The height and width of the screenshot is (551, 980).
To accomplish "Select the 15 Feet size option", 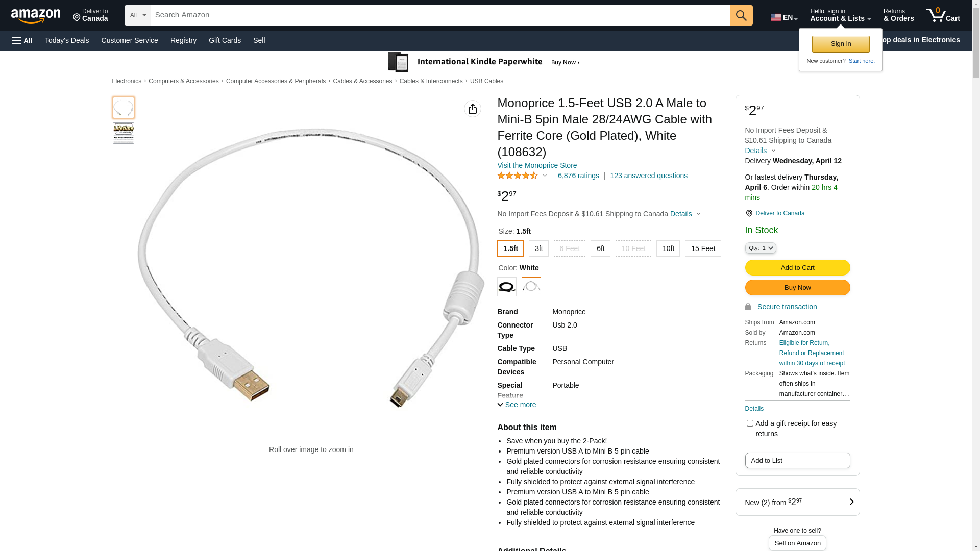I will pyautogui.click(x=703, y=248).
